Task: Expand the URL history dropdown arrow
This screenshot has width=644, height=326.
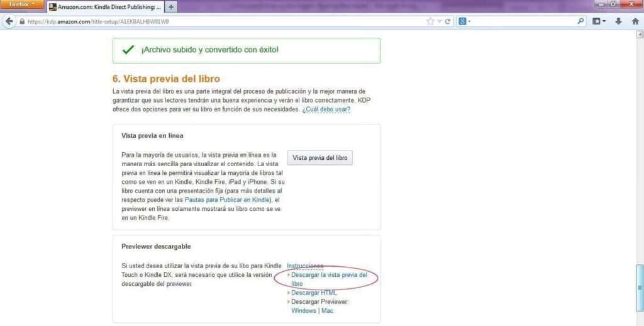Action: tap(440, 21)
